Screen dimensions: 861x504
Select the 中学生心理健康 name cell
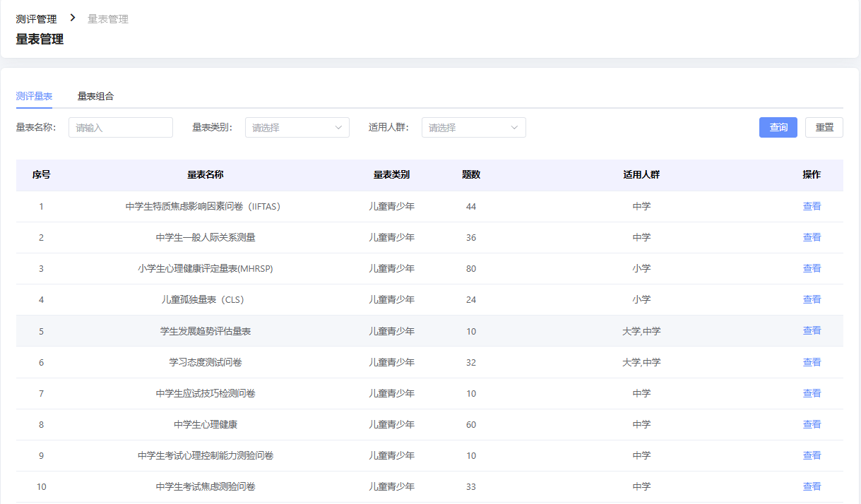[x=206, y=424]
